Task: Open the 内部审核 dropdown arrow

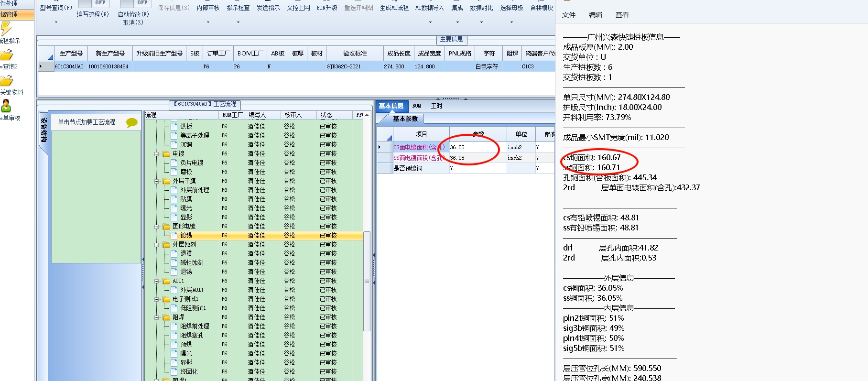Action: coord(208,22)
